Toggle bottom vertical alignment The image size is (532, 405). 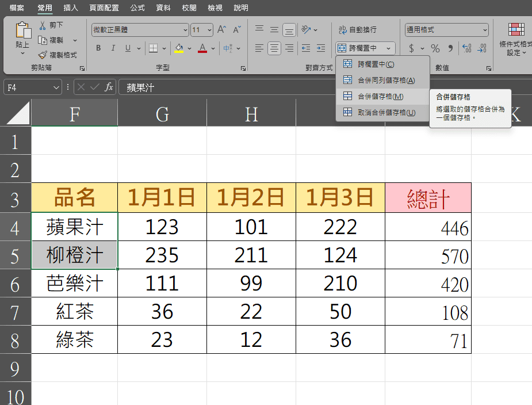click(x=289, y=30)
